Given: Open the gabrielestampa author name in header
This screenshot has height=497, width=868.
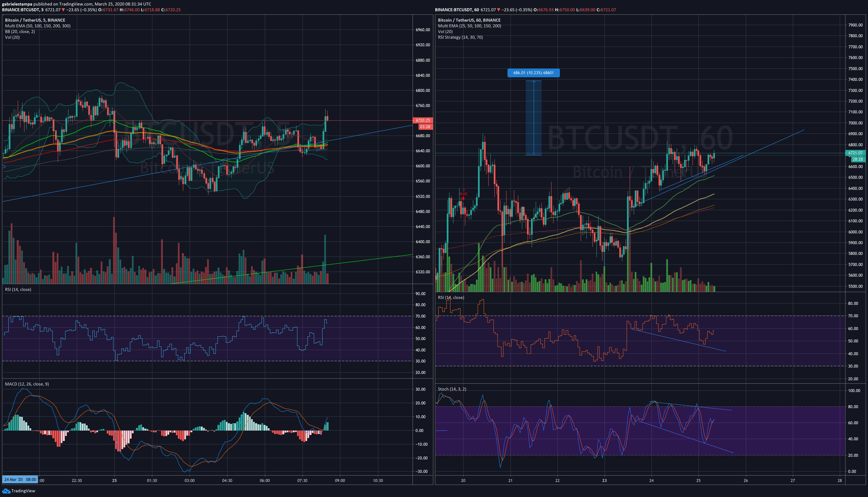Looking at the screenshot, I should click(17, 4).
